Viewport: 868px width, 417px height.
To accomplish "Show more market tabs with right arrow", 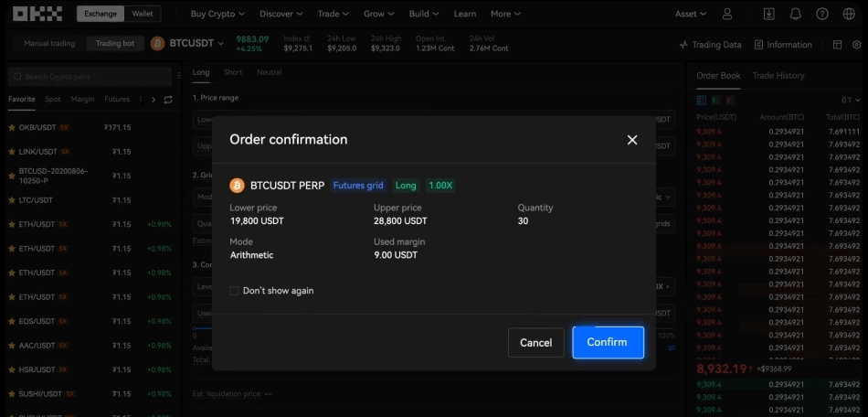I will click(153, 100).
